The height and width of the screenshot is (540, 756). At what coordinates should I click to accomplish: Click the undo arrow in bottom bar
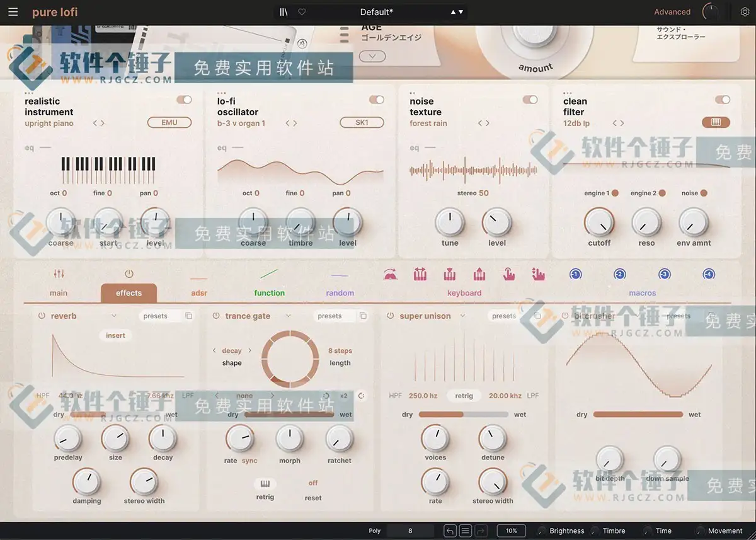449,531
